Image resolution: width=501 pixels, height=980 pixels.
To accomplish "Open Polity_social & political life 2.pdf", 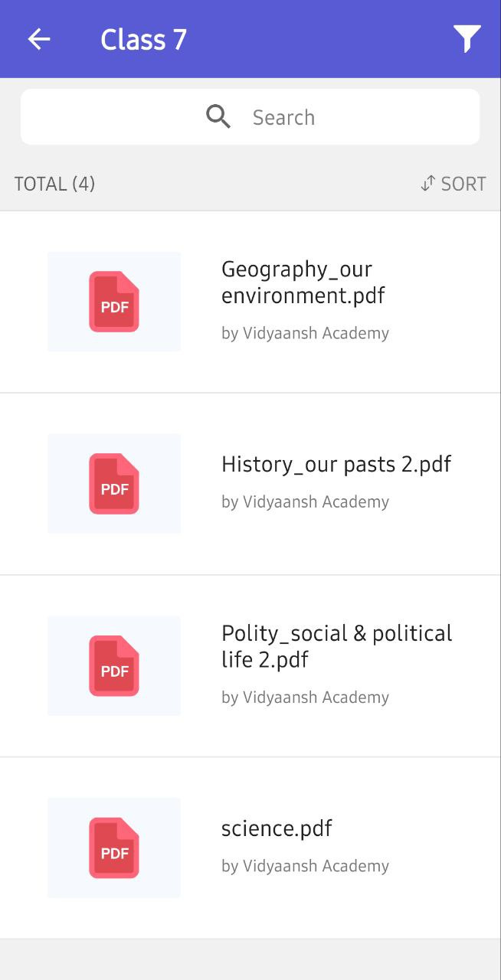I will 336,646.
